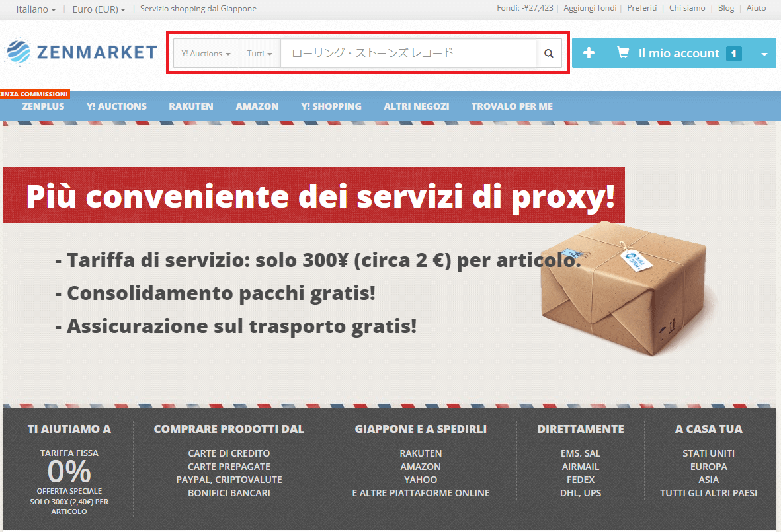Image resolution: width=781 pixels, height=532 pixels.
Task: Open the Euro (EUR) currency dropdown
Action: [99, 9]
